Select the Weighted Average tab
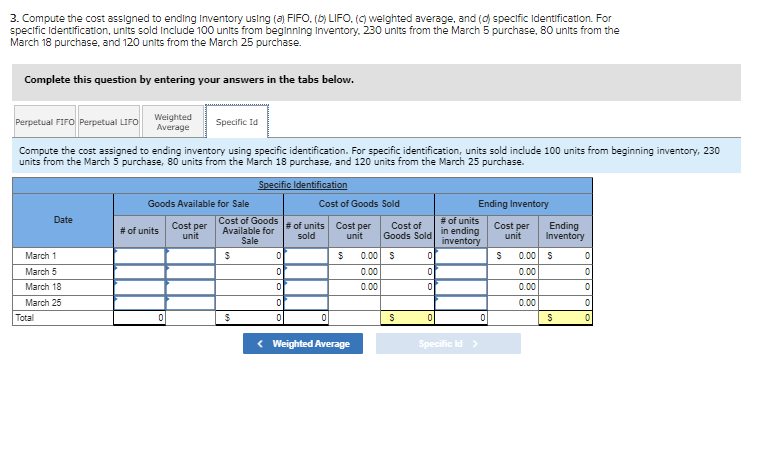This screenshot has width=779, height=452. pos(173,122)
